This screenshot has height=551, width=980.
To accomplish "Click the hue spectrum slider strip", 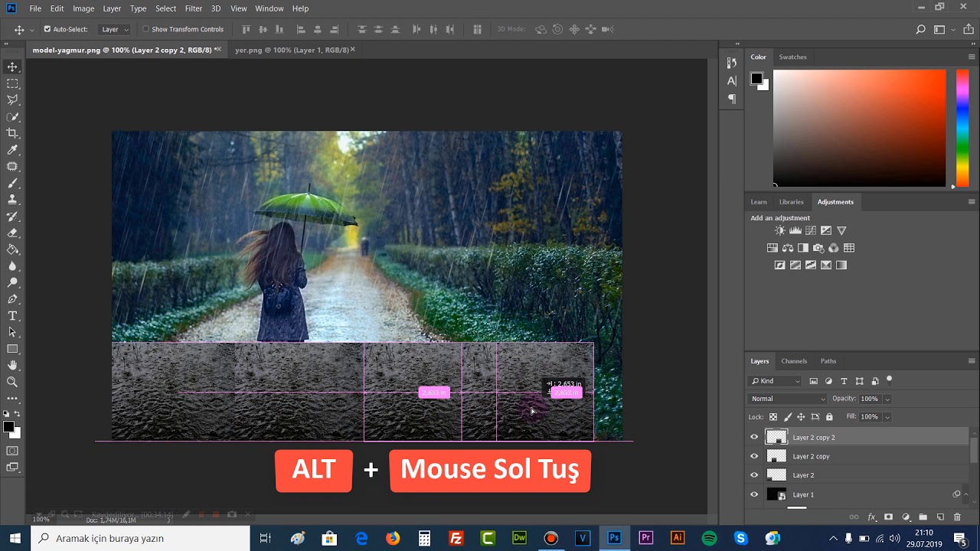I will (x=962, y=128).
